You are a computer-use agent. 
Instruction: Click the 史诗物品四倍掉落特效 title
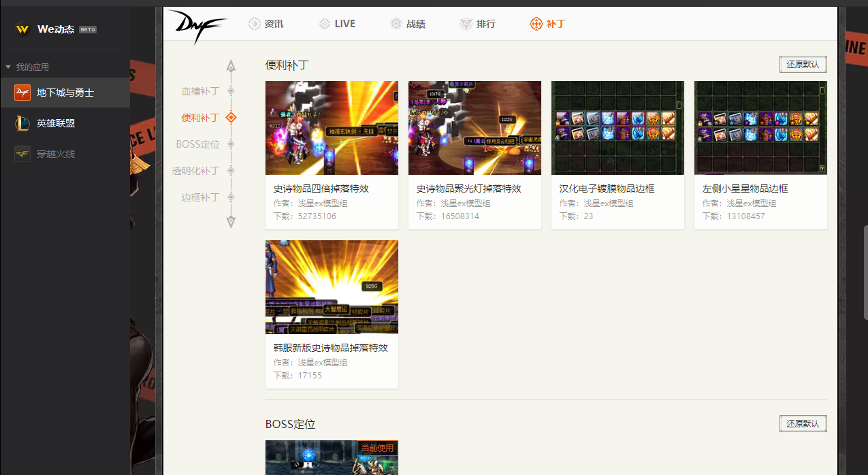tap(321, 189)
